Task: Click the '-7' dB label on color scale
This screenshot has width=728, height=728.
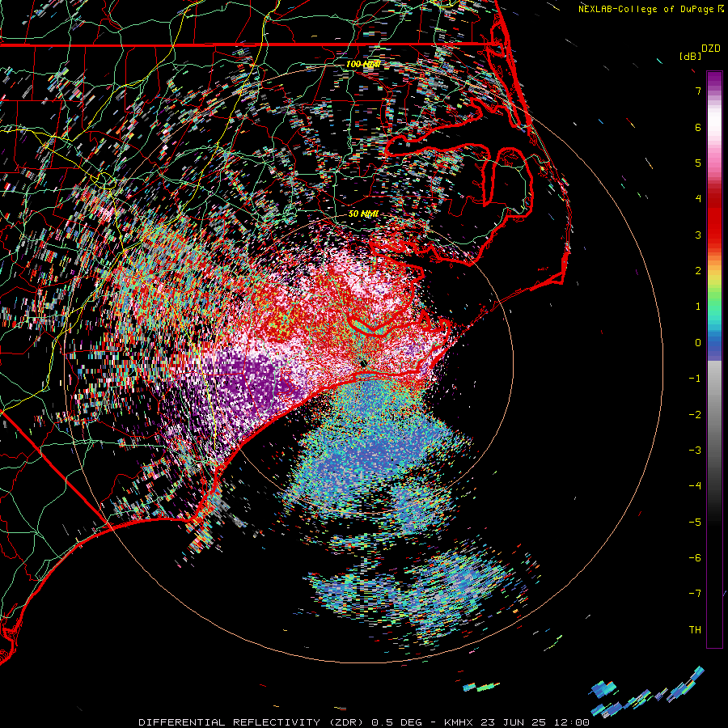Action: pyautogui.click(x=695, y=594)
